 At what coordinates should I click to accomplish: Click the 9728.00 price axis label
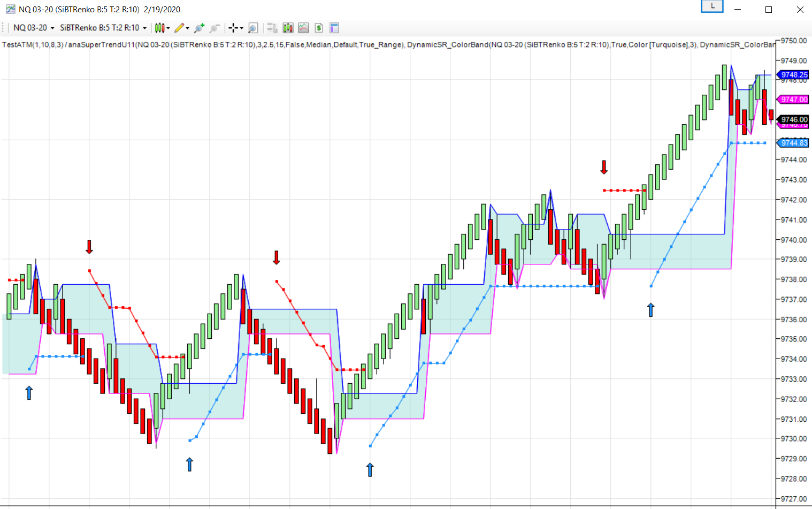(x=794, y=478)
